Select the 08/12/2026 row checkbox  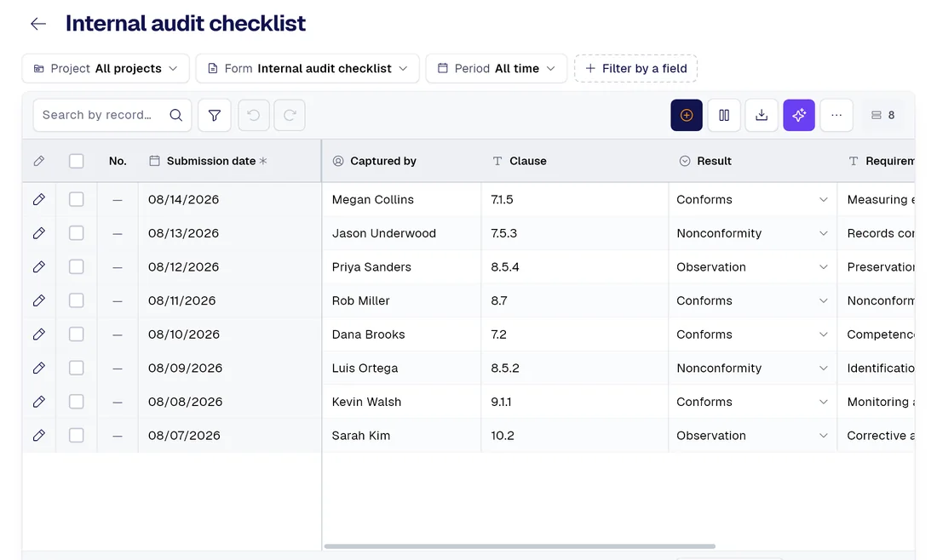(x=77, y=267)
